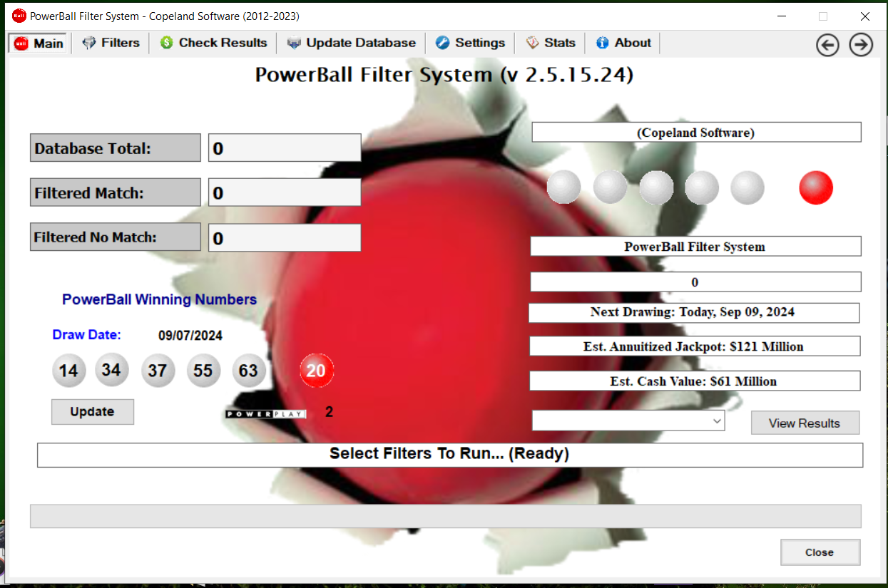Click the forward arrow navigation icon
Screen dimensions: 888x588
861,45
